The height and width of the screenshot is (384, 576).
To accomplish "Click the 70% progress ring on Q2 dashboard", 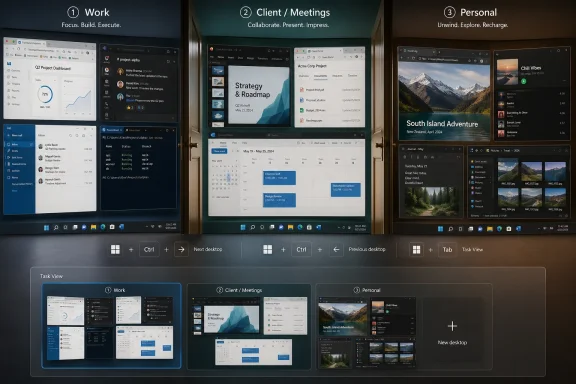I will pos(45,94).
